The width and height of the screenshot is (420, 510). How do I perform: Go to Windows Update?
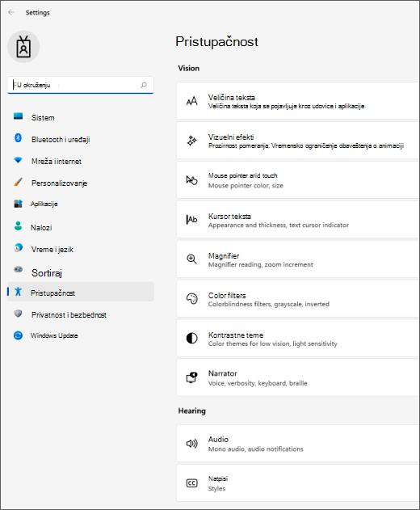[81, 335]
